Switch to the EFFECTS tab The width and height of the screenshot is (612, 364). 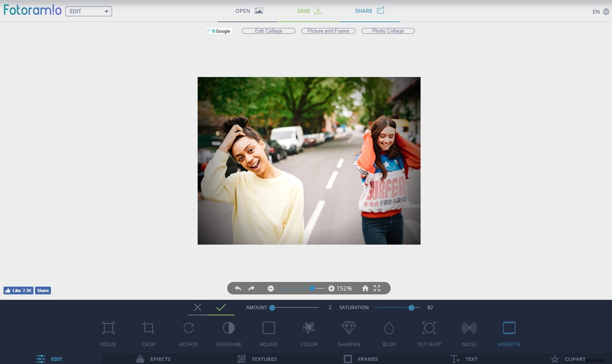[153, 359]
